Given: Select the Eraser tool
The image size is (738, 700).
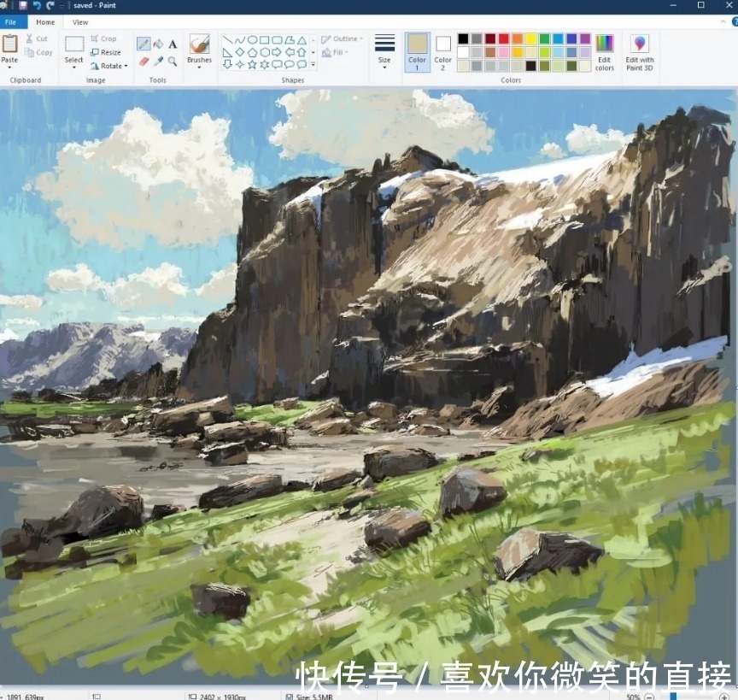Looking at the screenshot, I should 143,61.
